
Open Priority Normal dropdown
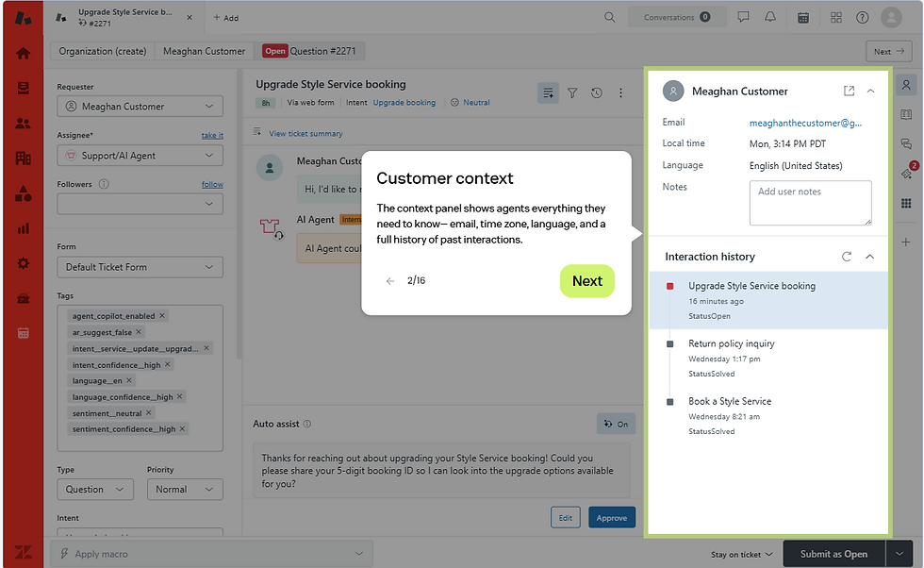coord(185,490)
